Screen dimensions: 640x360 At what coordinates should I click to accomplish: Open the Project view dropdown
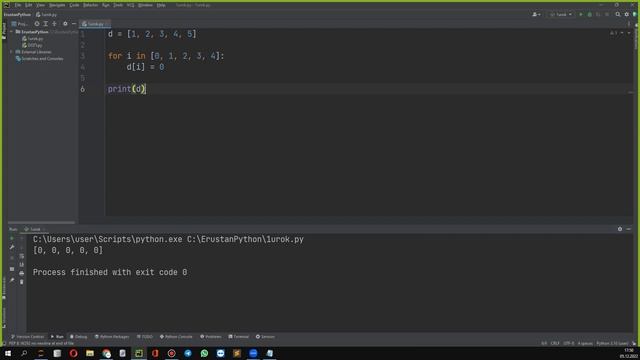coord(20,24)
